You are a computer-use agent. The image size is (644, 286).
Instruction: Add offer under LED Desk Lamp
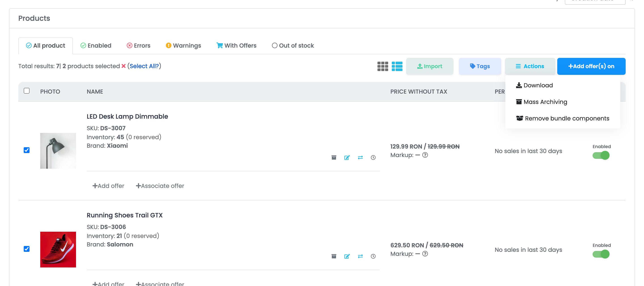point(108,186)
